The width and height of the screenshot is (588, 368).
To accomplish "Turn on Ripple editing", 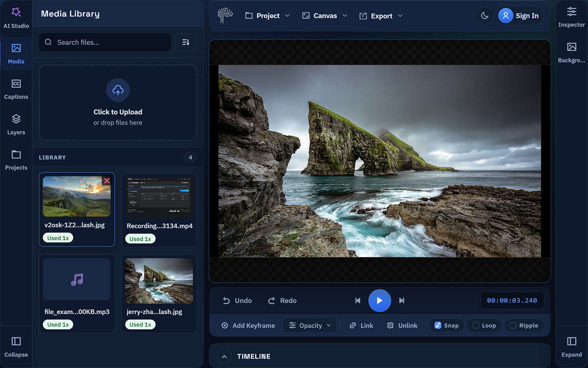I will (x=524, y=325).
